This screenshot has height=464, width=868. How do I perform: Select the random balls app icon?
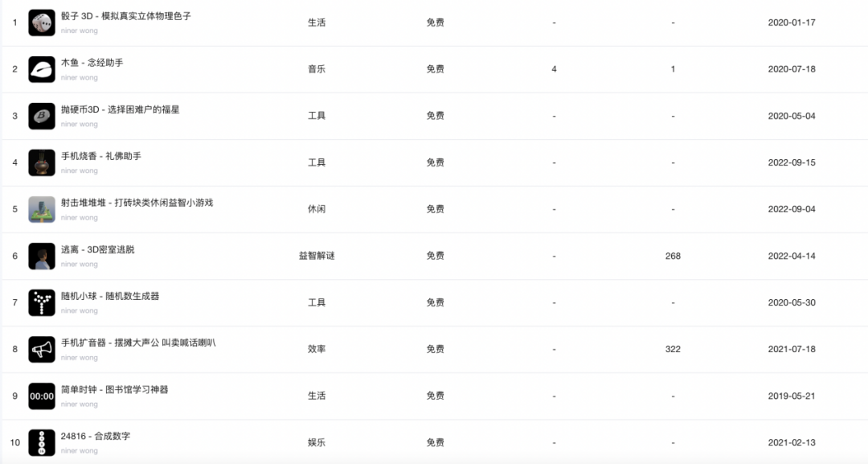click(42, 302)
